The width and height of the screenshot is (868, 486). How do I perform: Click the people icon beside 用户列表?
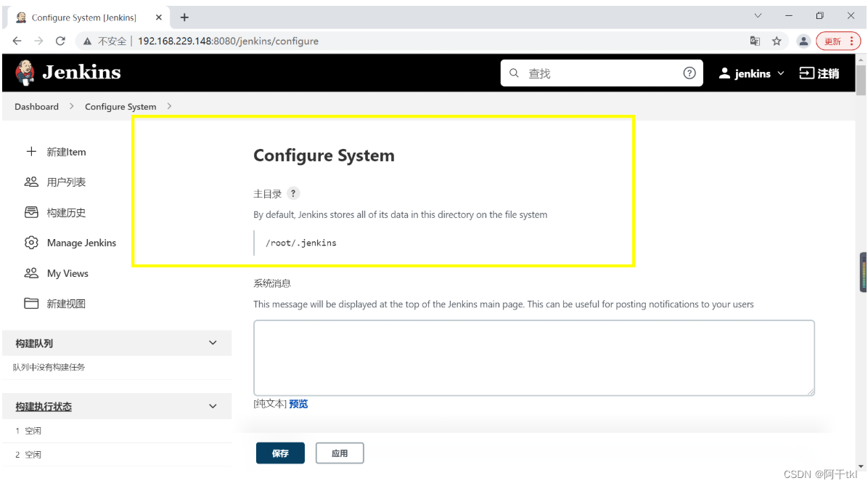tap(31, 182)
